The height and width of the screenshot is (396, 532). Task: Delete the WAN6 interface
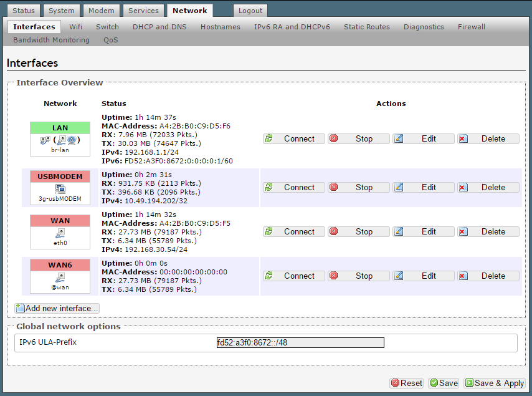click(x=488, y=276)
